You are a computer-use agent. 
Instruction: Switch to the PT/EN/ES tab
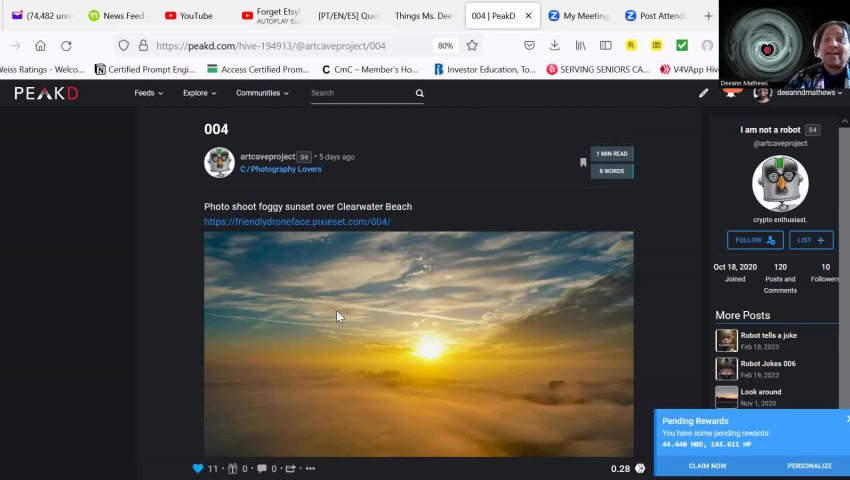pyautogui.click(x=347, y=16)
